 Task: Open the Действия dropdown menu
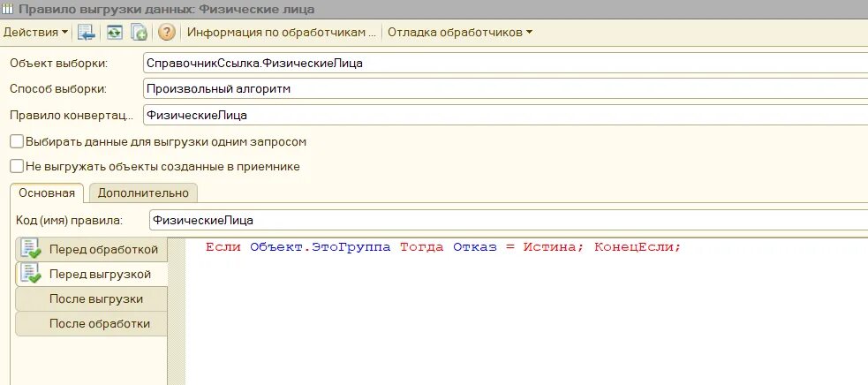pyautogui.click(x=36, y=32)
